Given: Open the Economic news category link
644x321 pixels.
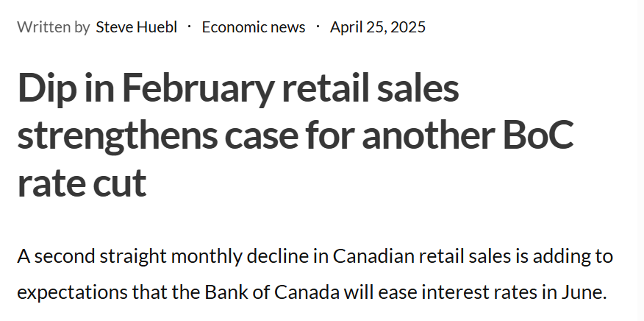Looking at the screenshot, I should tap(254, 27).
